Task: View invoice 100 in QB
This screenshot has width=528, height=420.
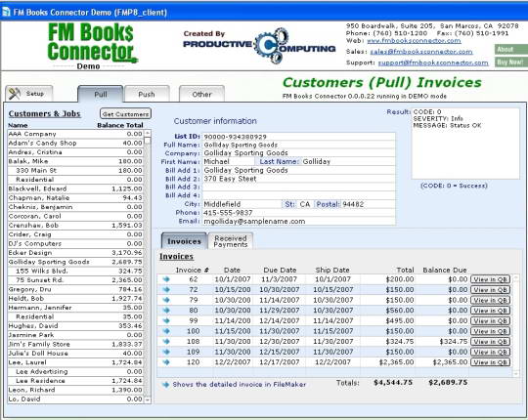Action: (x=490, y=331)
